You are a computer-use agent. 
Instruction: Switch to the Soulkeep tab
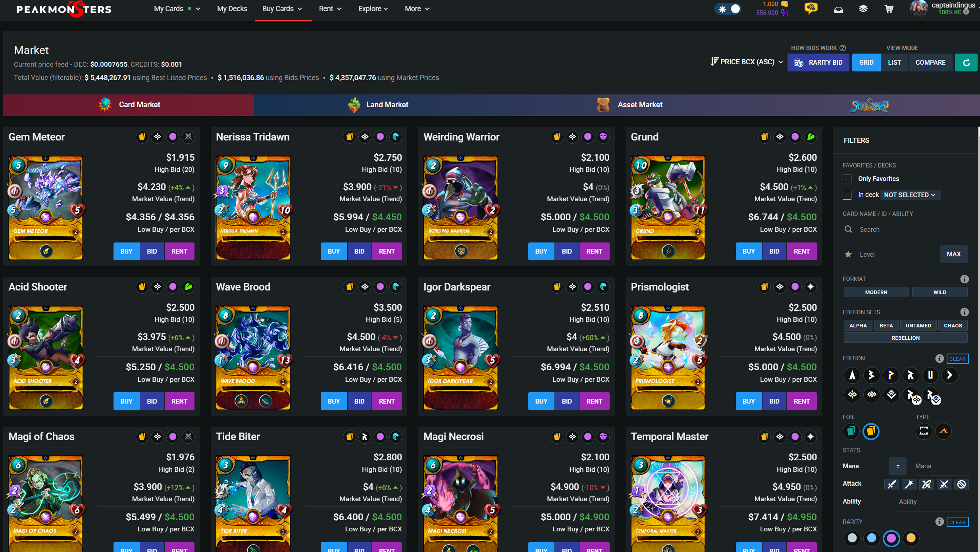point(869,105)
